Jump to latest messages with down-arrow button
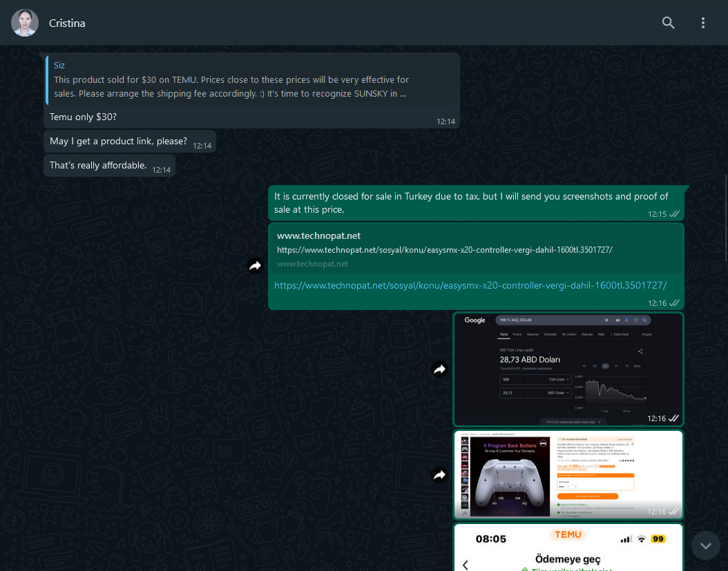 point(706,546)
